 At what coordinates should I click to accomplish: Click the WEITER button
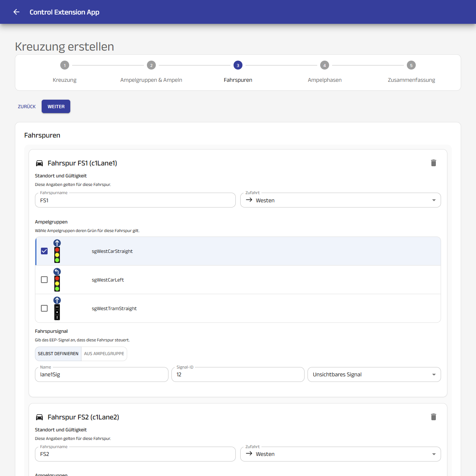click(56, 106)
